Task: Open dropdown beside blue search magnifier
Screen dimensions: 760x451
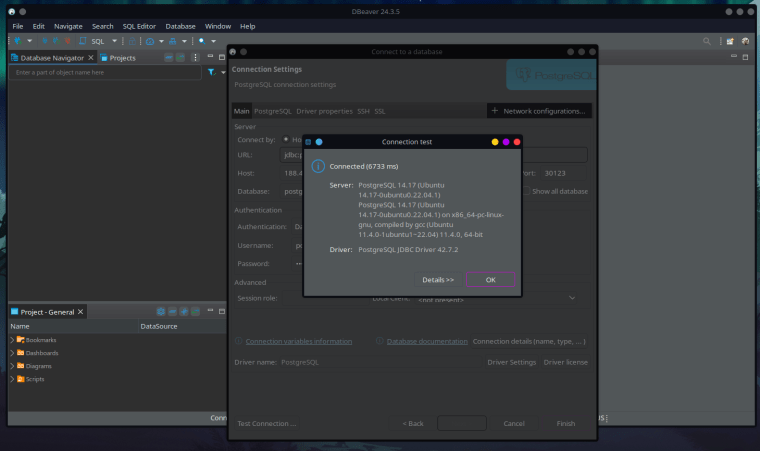Action: click(213, 41)
